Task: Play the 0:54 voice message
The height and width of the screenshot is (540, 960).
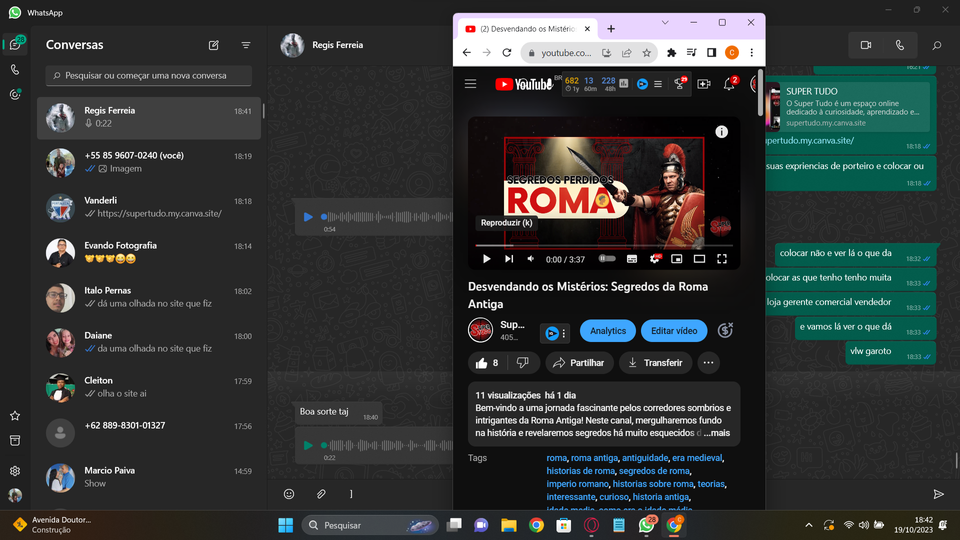Action: click(x=308, y=217)
